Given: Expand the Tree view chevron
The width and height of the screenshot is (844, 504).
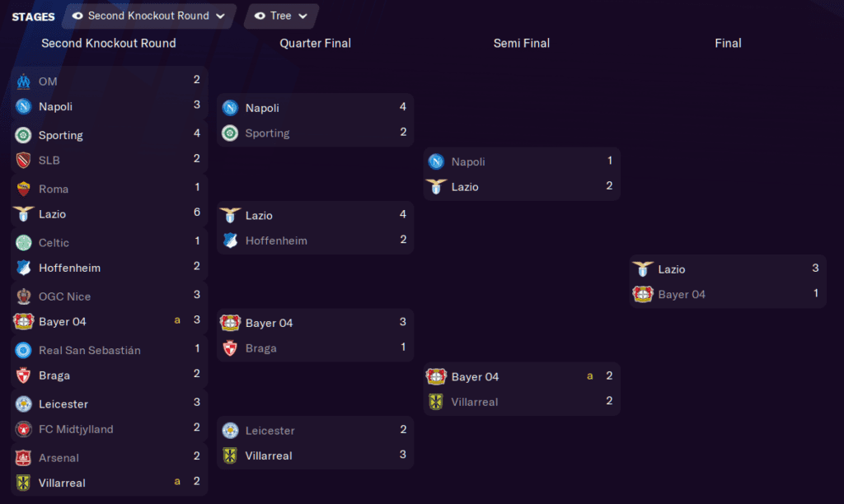Looking at the screenshot, I should coord(302,16).
